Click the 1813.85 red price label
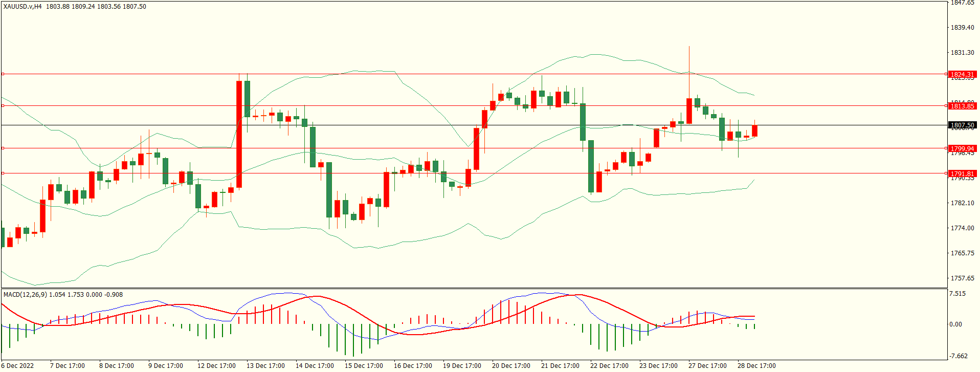This screenshot has height=372, width=980. (x=962, y=106)
